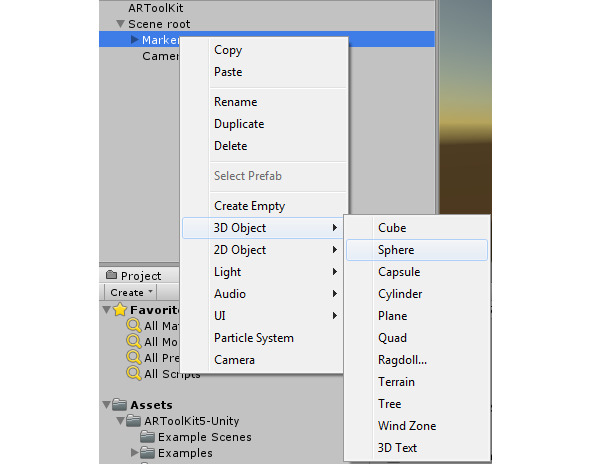The image size is (591, 464).
Task: Click the All Scripts search icon
Action: 134,373
